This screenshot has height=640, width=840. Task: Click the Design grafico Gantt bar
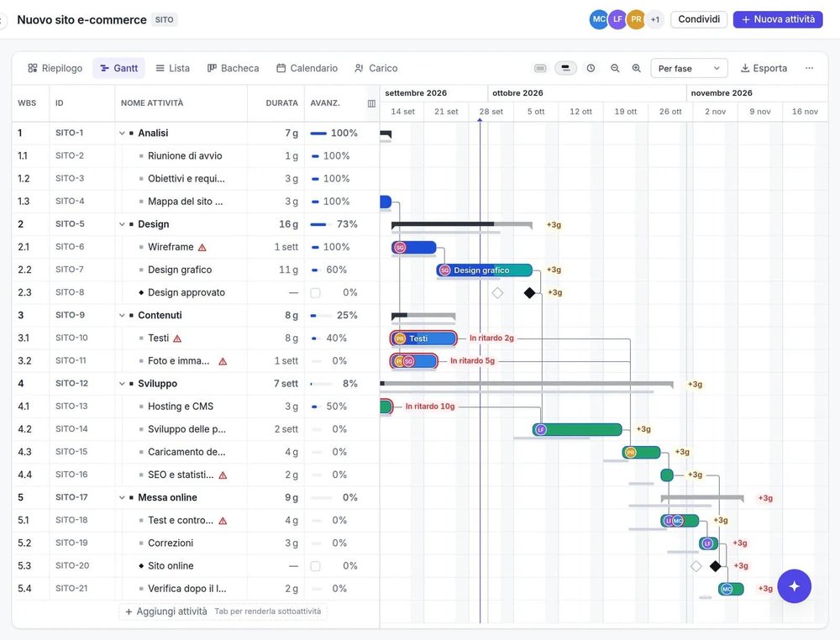click(485, 270)
